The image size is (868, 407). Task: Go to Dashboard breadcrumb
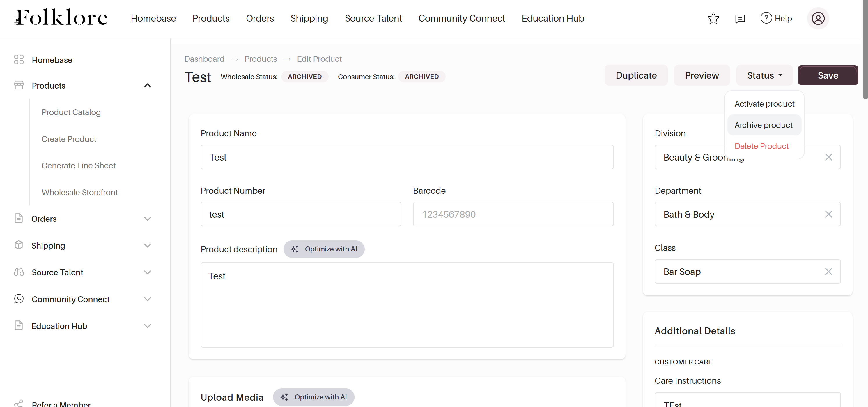click(204, 59)
